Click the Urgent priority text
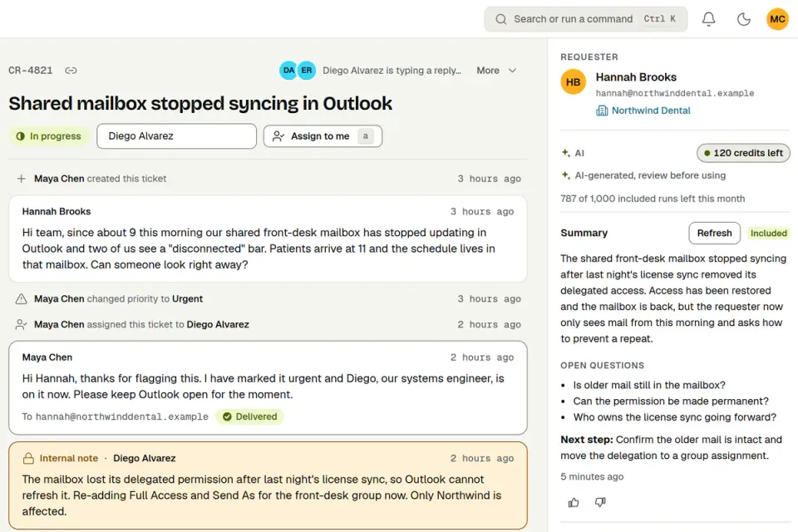798x532 pixels. (187, 299)
